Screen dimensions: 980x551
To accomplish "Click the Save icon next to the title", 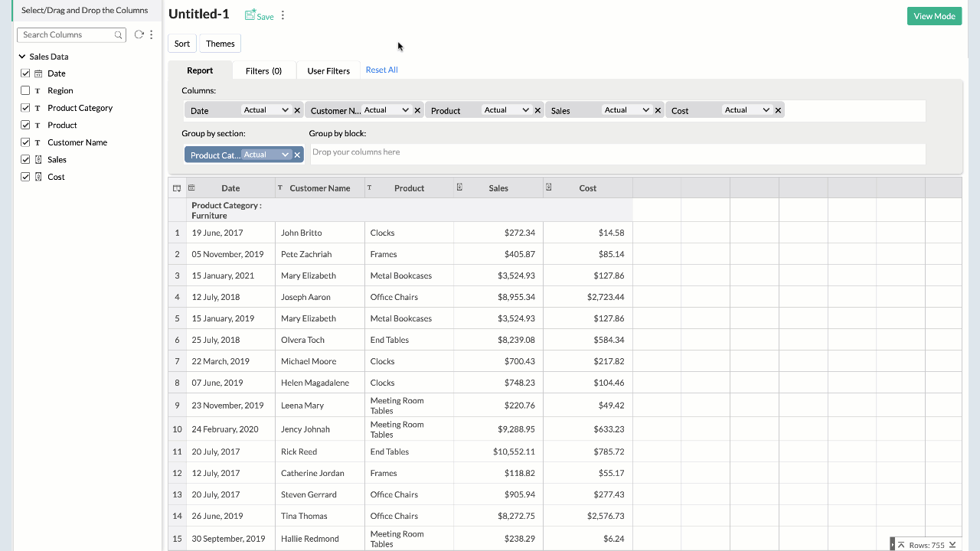I will 250,15.
